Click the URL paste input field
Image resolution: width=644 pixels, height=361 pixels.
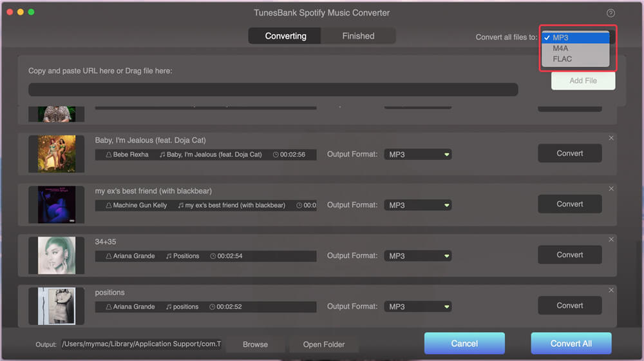click(x=273, y=90)
